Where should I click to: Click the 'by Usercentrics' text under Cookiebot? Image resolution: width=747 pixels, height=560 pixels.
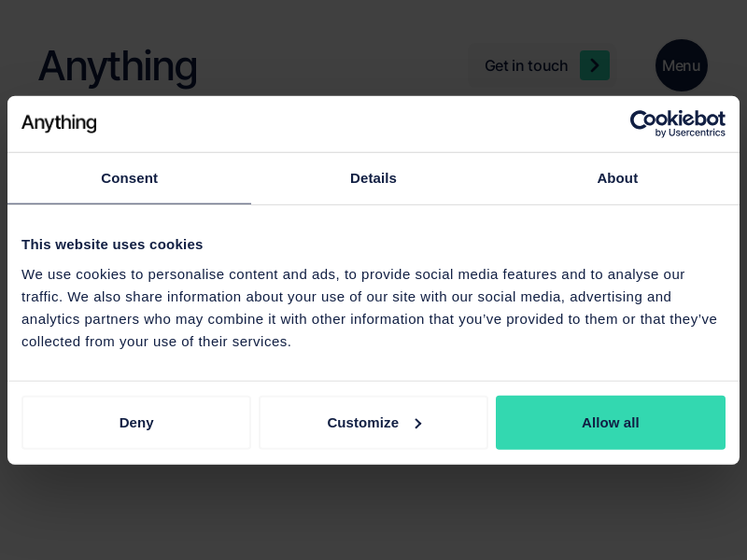(x=690, y=133)
